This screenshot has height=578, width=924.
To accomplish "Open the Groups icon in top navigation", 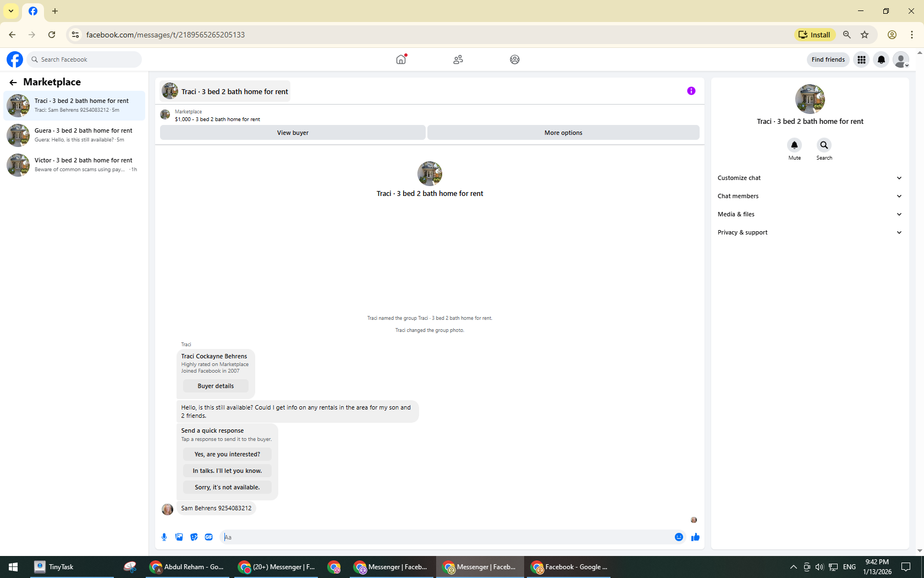I will point(514,59).
